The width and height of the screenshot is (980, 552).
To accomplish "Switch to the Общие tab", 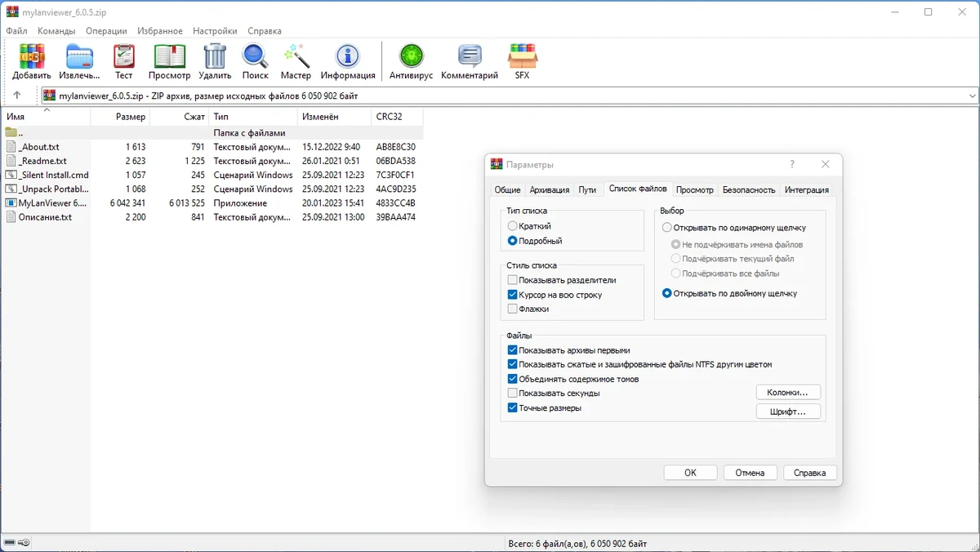I will coord(508,189).
